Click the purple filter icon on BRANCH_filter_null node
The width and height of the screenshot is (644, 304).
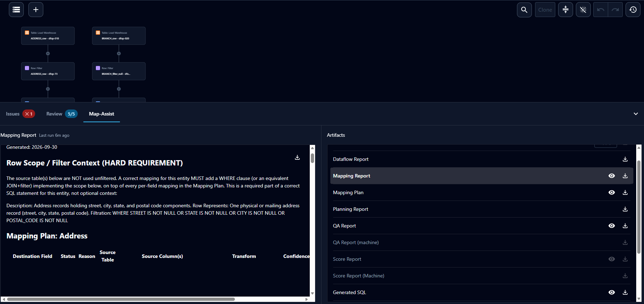pos(98,68)
